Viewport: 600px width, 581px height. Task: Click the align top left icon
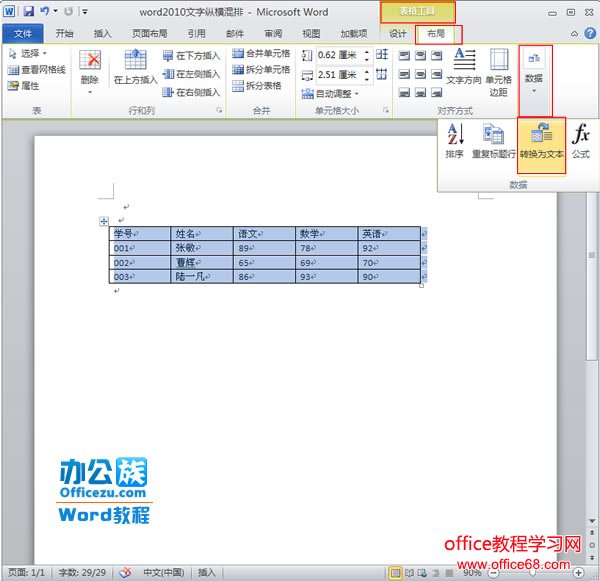[x=404, y=56]
